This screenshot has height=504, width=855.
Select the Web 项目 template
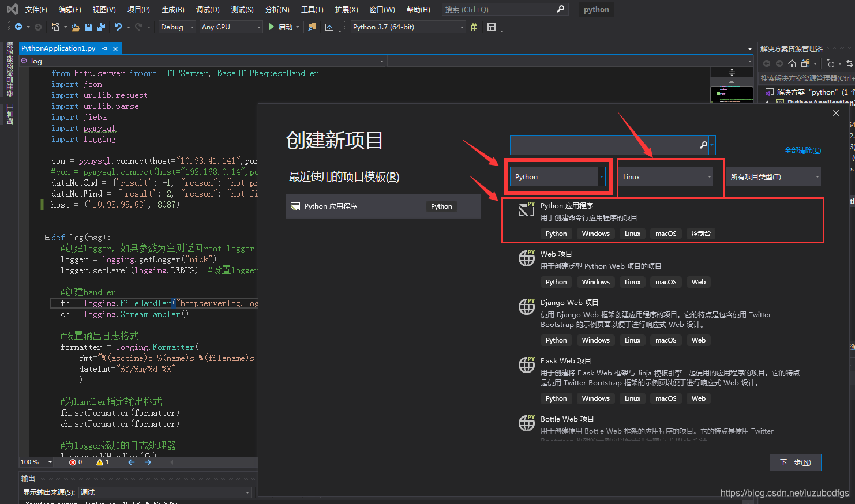662,268
